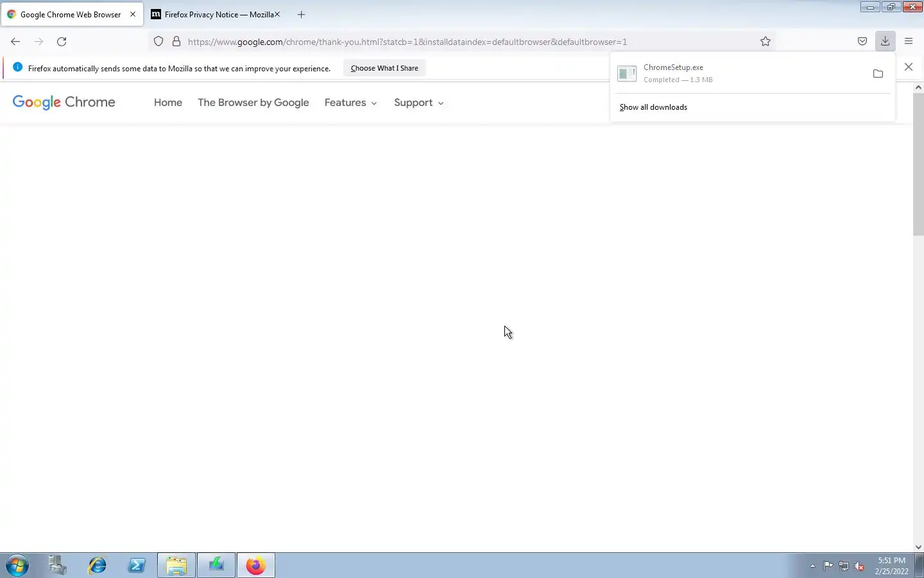Open the Firefox application menu
924x578 pixels.
click(x=909, y=42)
